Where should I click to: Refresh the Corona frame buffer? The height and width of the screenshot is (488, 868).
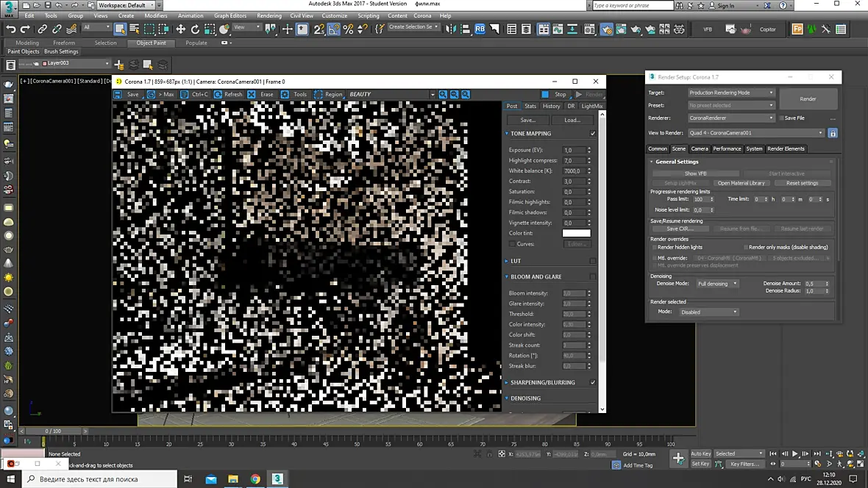point(228,95)
